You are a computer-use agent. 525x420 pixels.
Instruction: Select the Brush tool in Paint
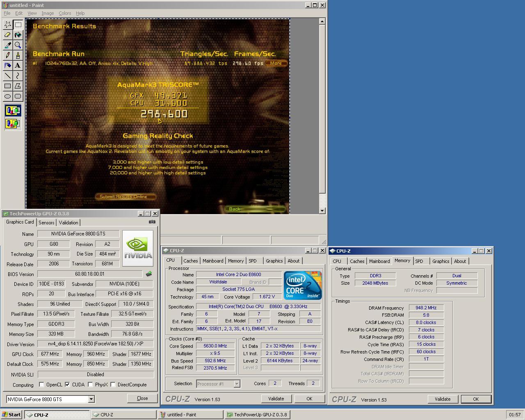[x=18, y=55]
